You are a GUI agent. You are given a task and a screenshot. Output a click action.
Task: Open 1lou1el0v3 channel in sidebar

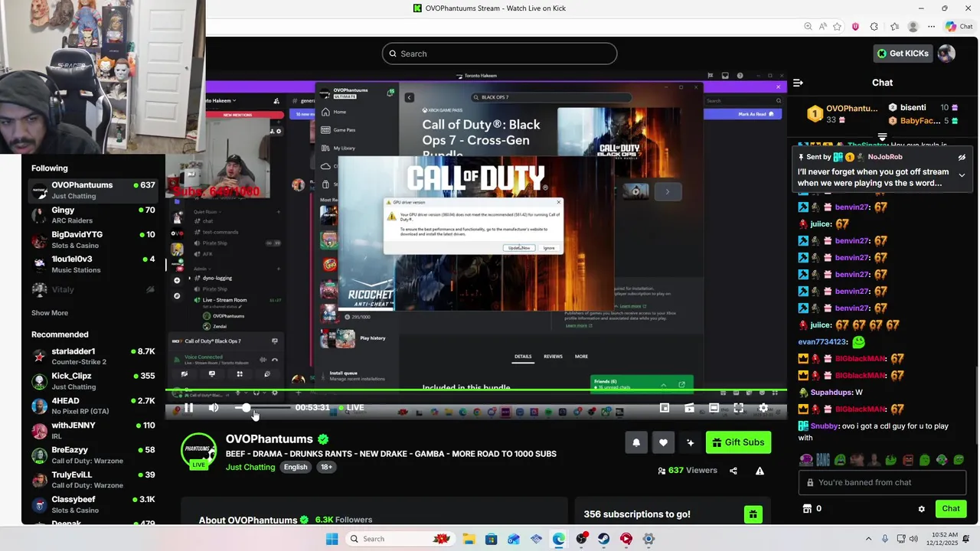coord(93,264)
